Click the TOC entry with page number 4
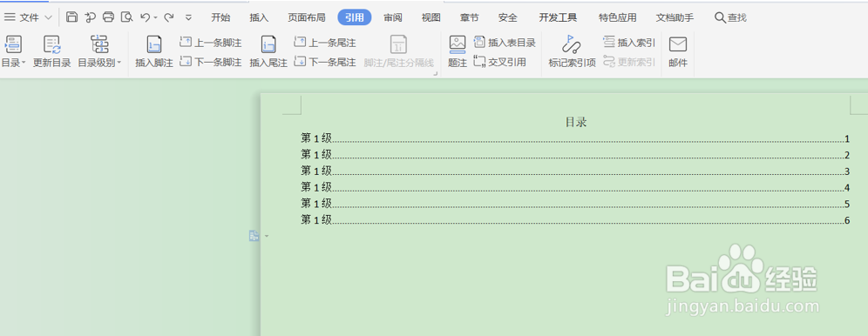 coord(575,187)
